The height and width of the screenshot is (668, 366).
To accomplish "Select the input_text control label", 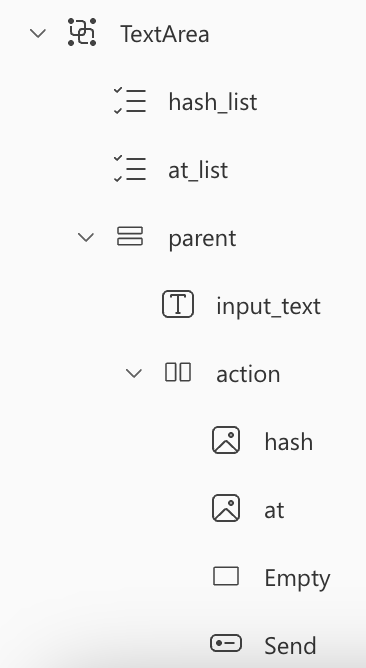I will pyautogui.click(x=268, y=307).
